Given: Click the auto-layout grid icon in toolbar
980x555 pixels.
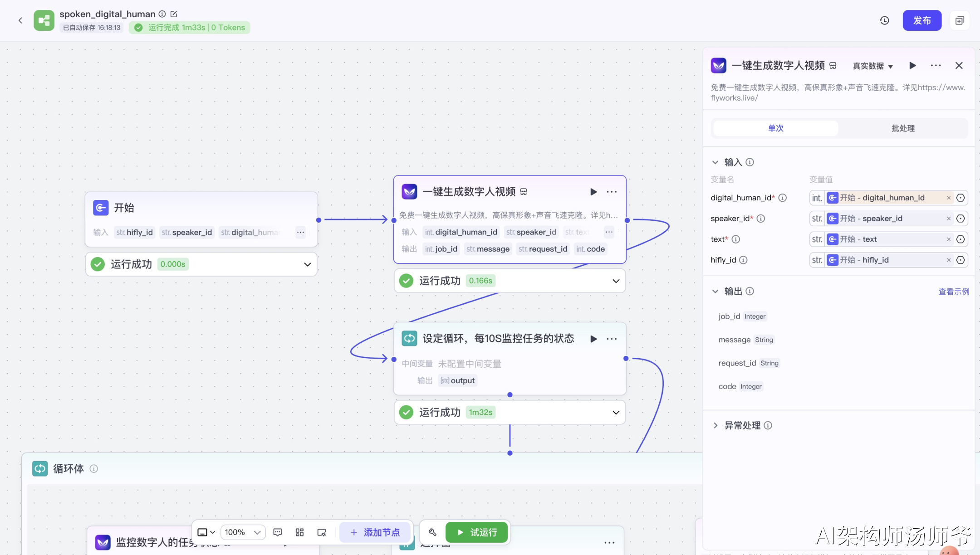Looking at the screenshot, I should 299,532.
